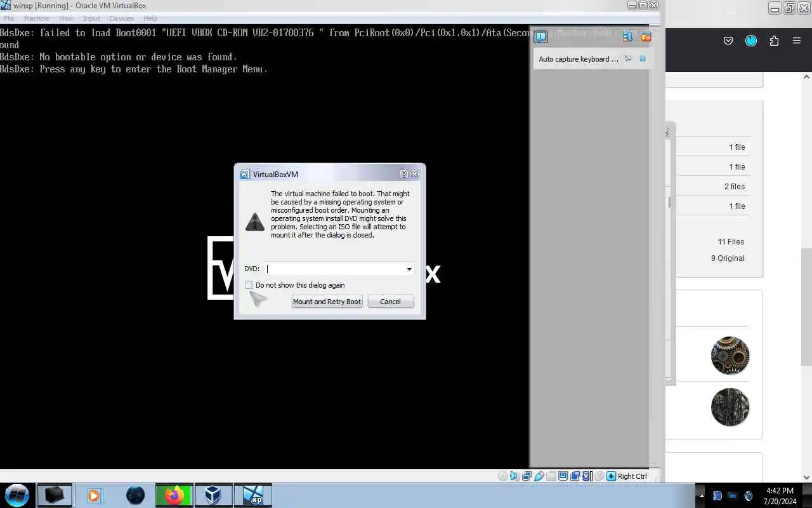This screenshot has height=508, width=812.
Task: Click the Auto capture keyboard notification text
Action: [x=578, y=59]
